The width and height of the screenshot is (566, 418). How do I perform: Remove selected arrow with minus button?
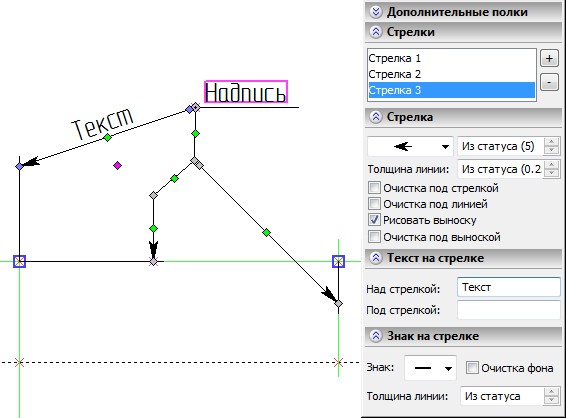(549, 82)
